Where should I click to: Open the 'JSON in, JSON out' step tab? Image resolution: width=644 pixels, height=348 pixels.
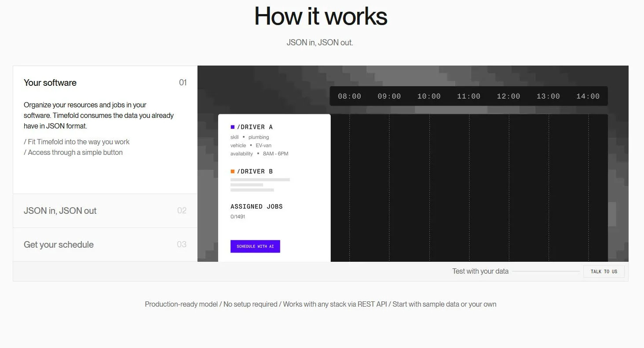coord(105,211)
